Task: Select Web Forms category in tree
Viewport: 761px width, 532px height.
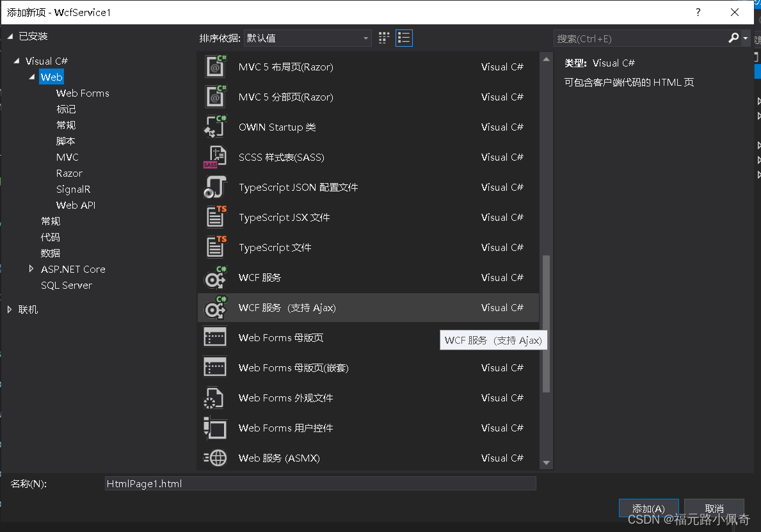Action: (83, 93)
